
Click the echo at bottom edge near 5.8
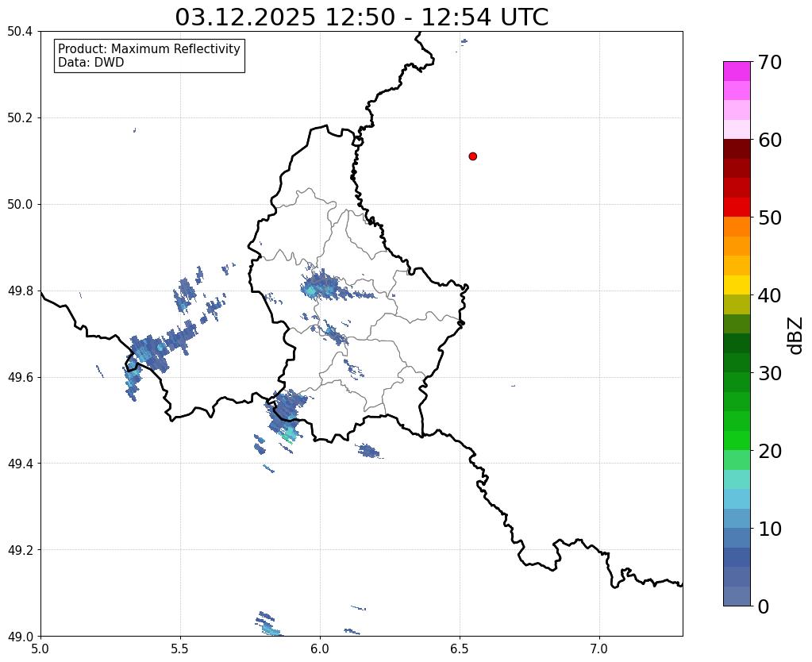(268, 624)
